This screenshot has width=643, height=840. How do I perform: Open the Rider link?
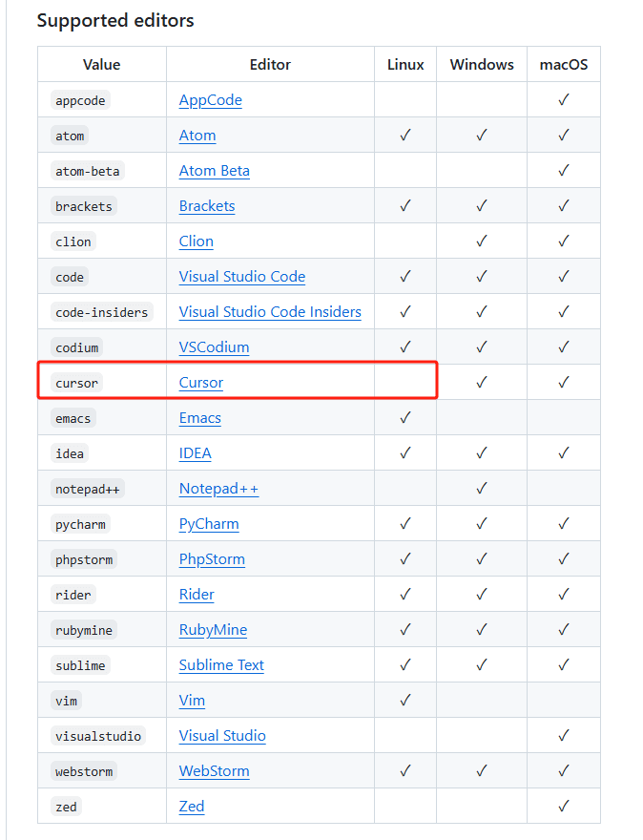(197, 596)
